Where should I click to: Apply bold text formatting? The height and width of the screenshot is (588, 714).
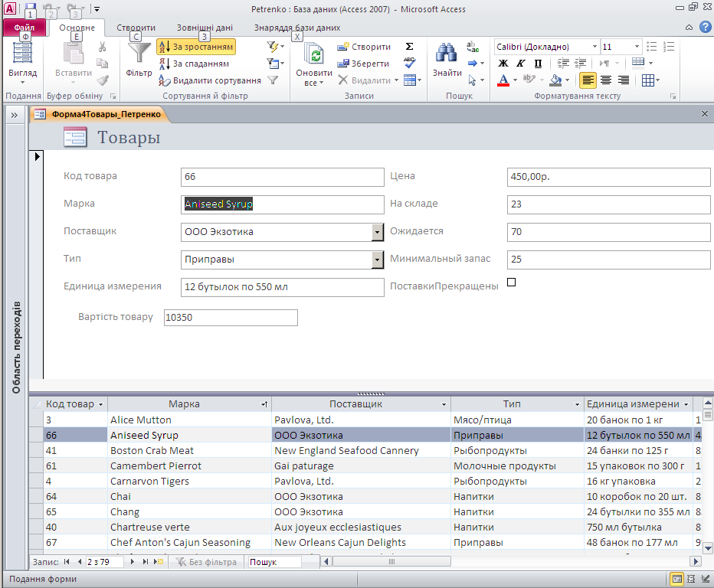[503, 64]
